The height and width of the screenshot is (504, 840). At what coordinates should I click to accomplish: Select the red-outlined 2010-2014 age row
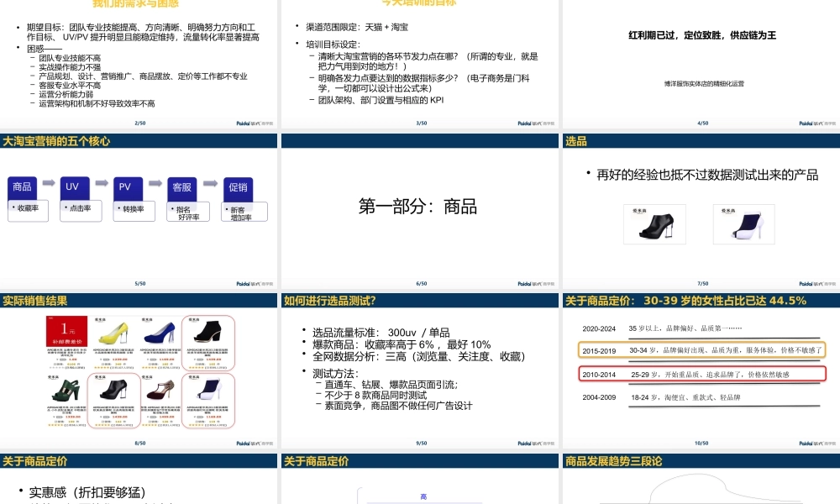pos(702,374)
